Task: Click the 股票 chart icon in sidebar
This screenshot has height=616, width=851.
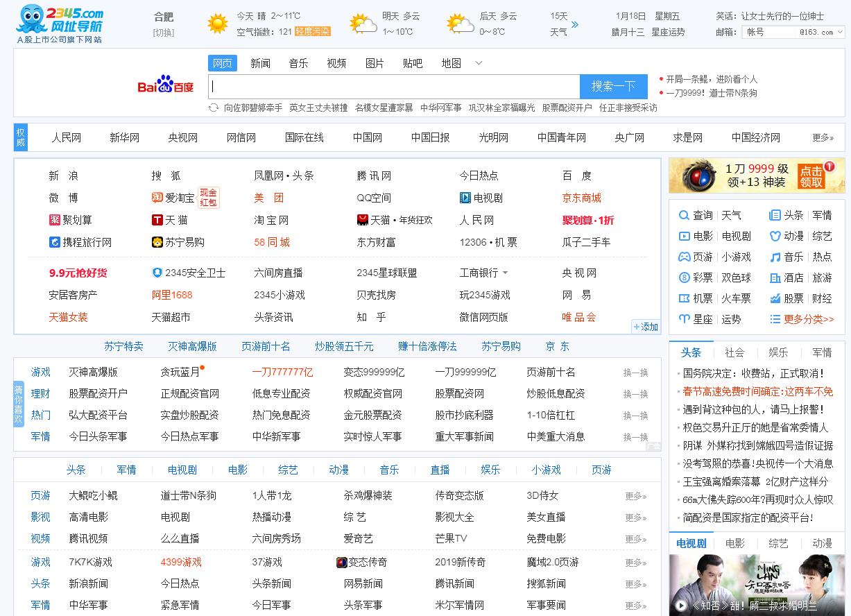Action: click(775, 298)
